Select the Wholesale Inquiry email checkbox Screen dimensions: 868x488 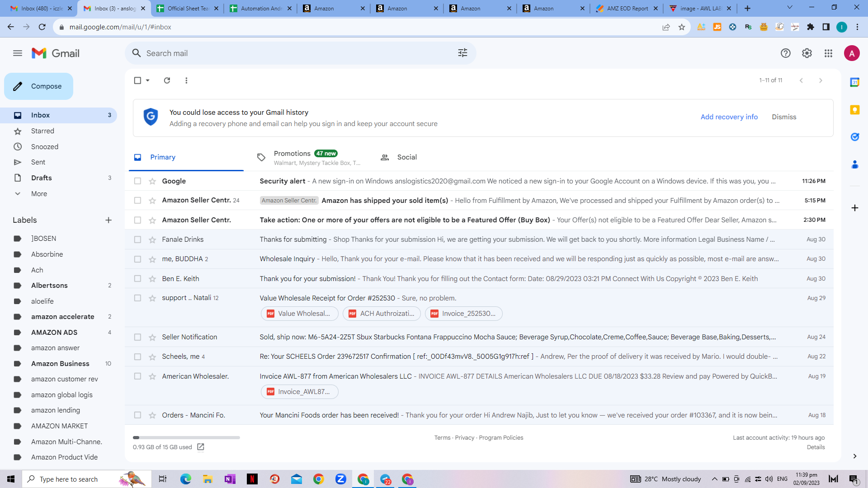[137, 259]
